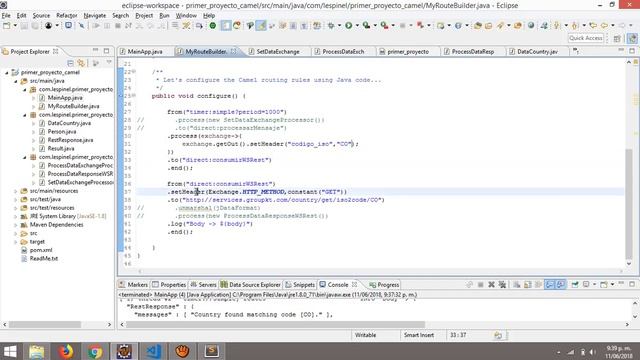Toggle Scroll Lock in Console toolbar
The image size is (640, 360).
click(528, 284)
